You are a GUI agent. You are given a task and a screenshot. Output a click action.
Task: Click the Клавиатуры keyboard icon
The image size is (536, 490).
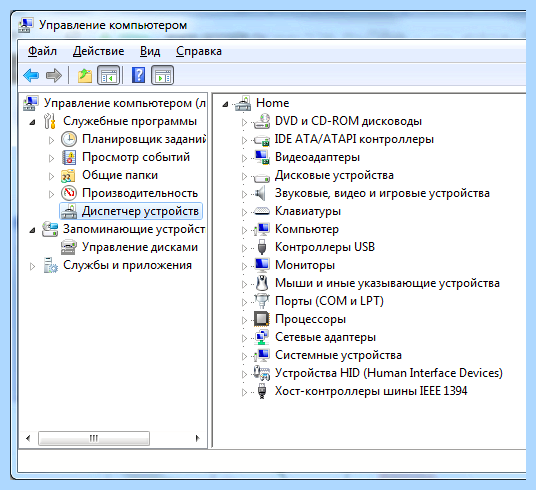(x=262, y=211)
